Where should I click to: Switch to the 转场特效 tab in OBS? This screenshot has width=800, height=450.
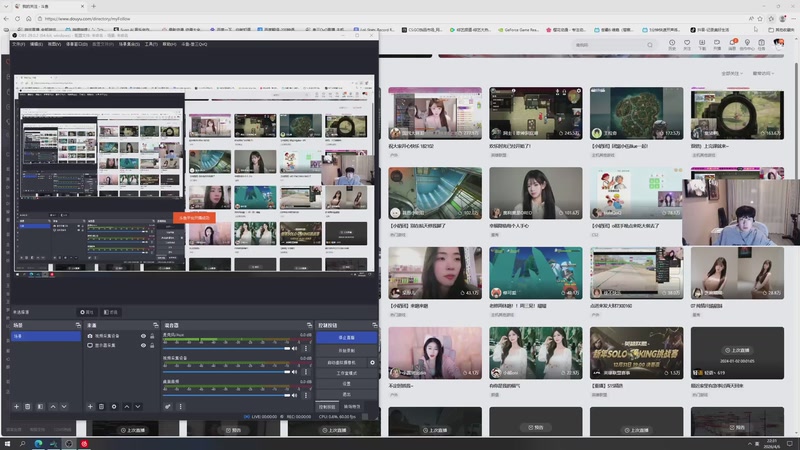pyautogui.click(x=352, y=407)
